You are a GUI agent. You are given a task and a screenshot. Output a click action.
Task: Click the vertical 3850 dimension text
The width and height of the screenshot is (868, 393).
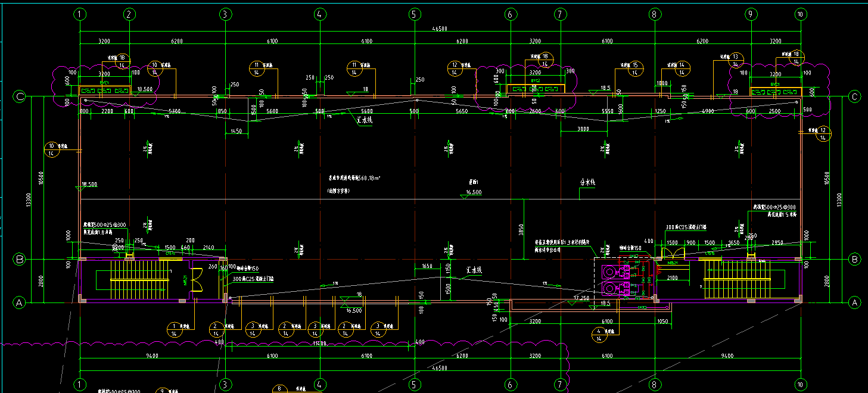point(520,229)
